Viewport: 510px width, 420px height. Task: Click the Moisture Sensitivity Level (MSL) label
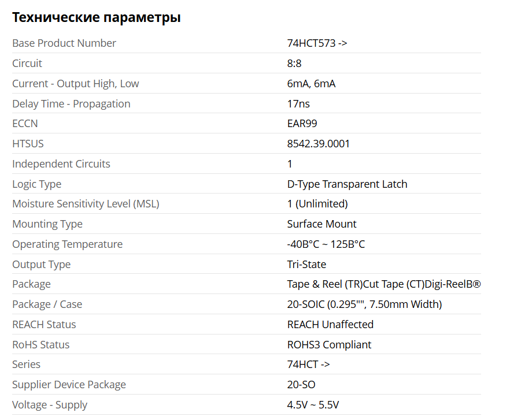(86, 204)
